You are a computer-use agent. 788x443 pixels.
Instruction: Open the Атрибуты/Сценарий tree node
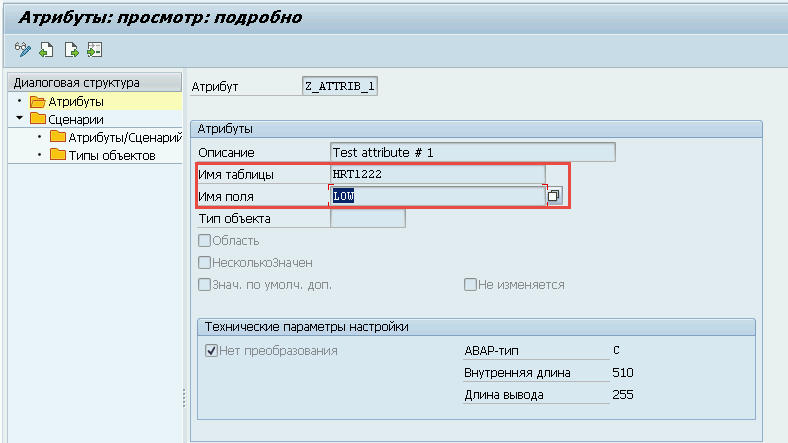124,137
